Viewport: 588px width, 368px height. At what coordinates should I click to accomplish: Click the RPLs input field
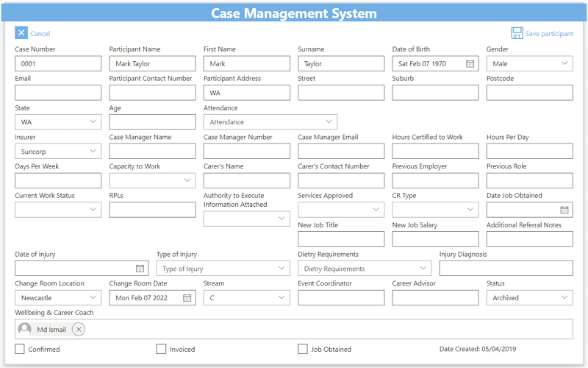click(152, 210)
